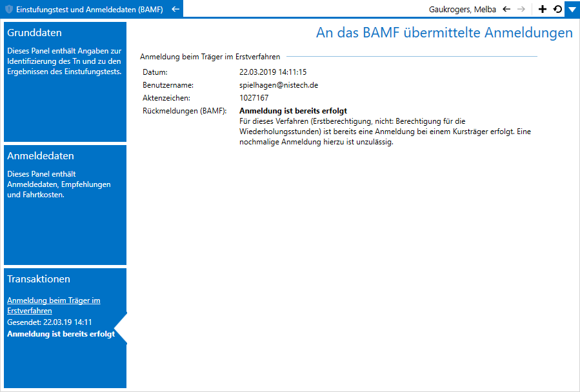Click feedback paragraph starting Für dieses Verfahren
This screenshot has height=392, width=580.
tap(385, 132)
